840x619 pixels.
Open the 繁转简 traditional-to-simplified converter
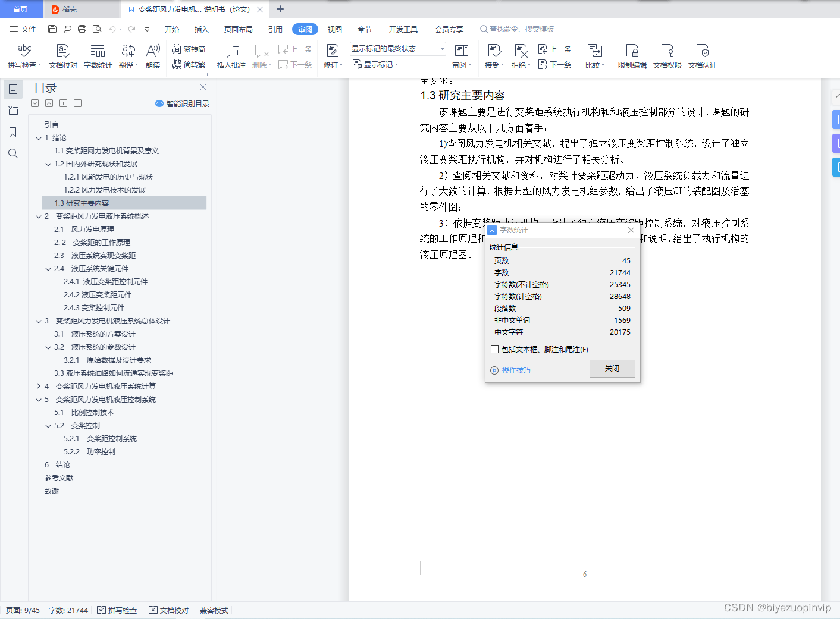189,48
